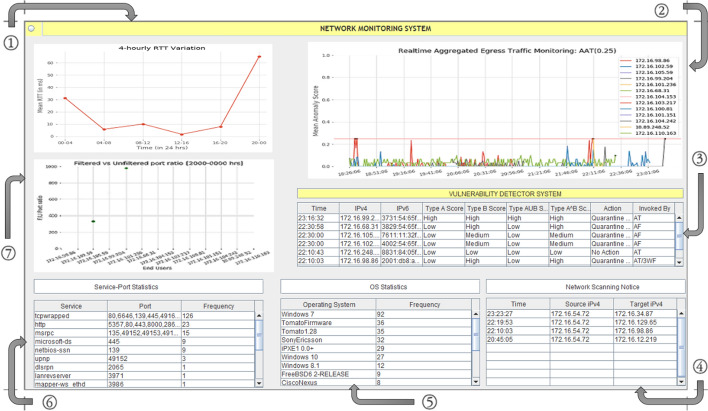Select the microsoft-ds service row

point(144,341)
